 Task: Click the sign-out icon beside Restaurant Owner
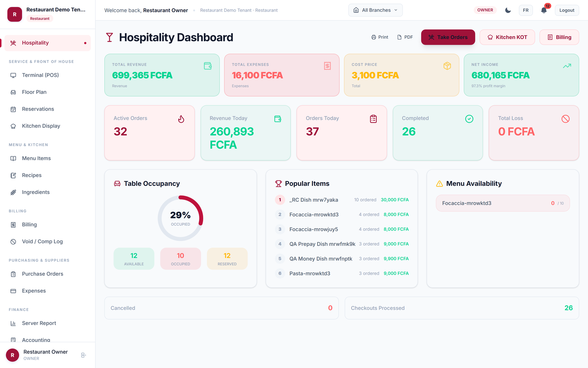(83, 355)
